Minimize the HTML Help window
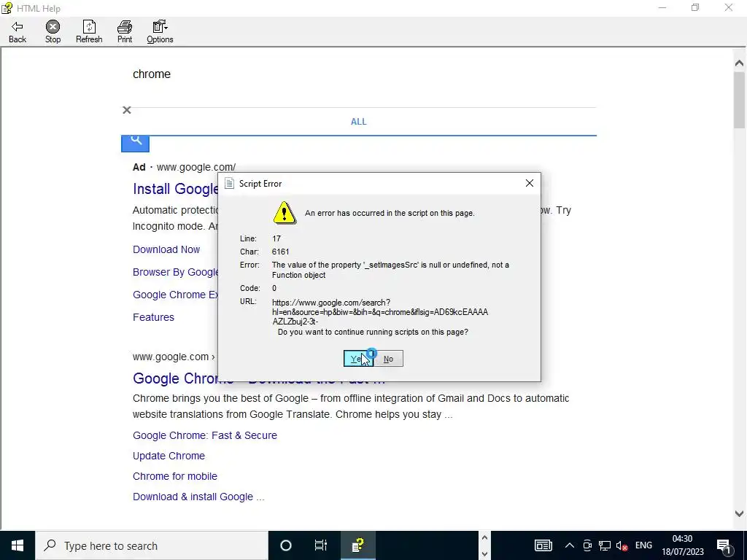The width and height of the screenshot is (747, 560). pos(662,7)
